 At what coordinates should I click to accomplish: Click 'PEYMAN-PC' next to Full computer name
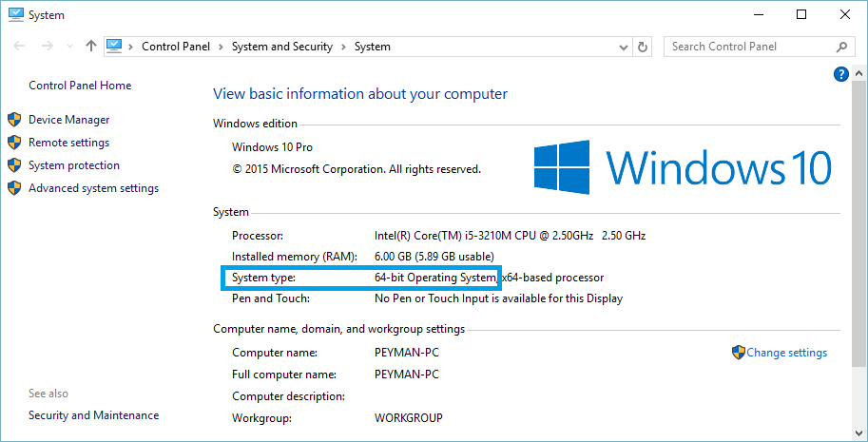tap(407, 374)
